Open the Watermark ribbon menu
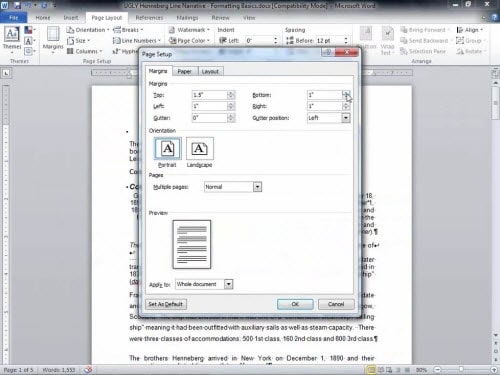Screen dimensions: 500x375 (x=189, y=30)
